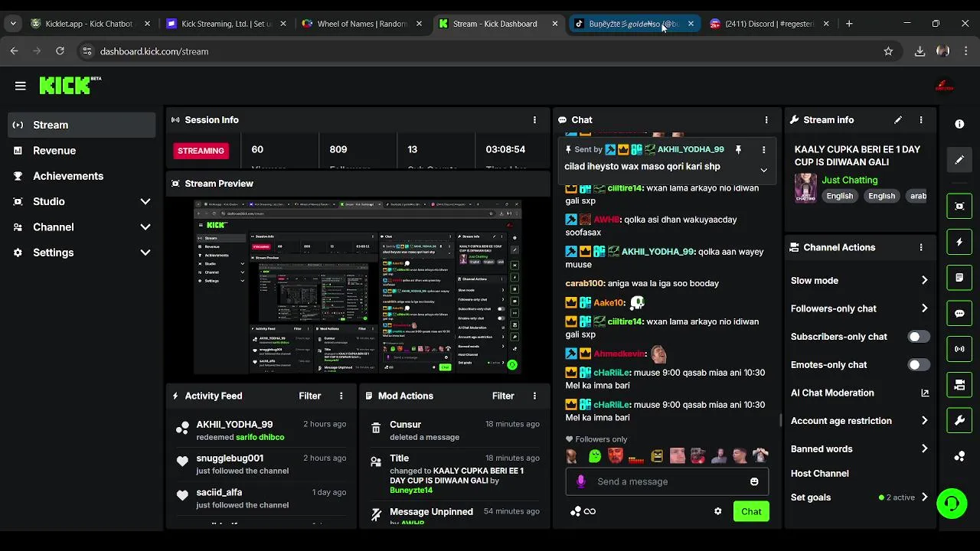The height and width of the screenshot is (551, 980).
Task: Click the purple microphone icon in chat input
Action: (x=581, y=481)
